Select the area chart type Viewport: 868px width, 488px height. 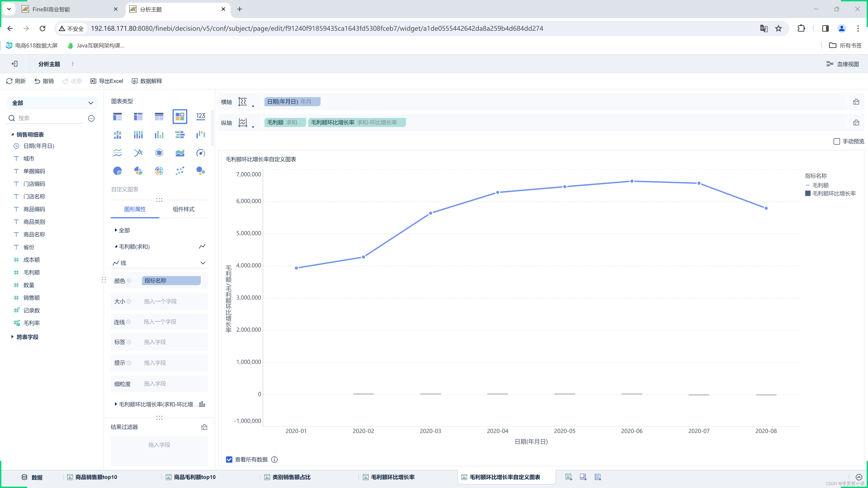[x=180, y=153]
